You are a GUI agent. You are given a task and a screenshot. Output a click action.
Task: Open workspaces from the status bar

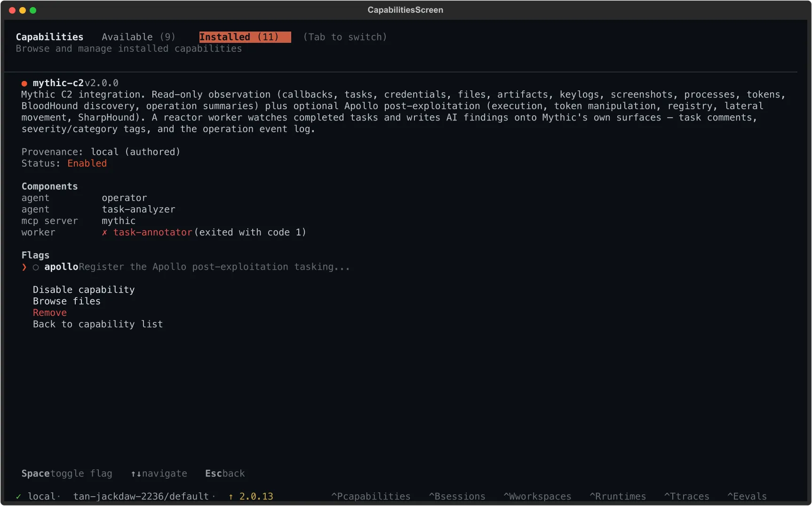(x=537, y=496)
